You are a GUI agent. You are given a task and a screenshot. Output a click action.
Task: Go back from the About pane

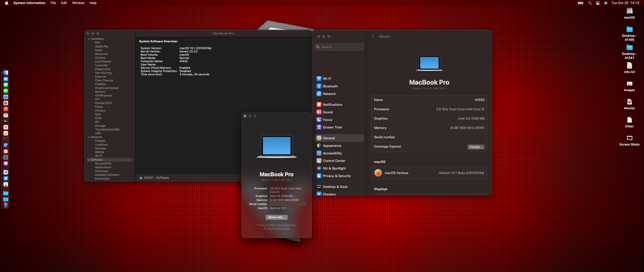click(373, 36)
